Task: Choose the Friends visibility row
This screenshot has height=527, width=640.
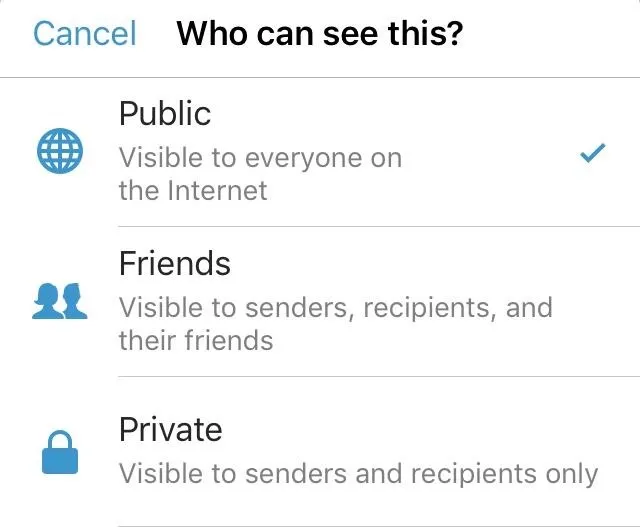Action: pyautogui.click(x=320, y=302)
